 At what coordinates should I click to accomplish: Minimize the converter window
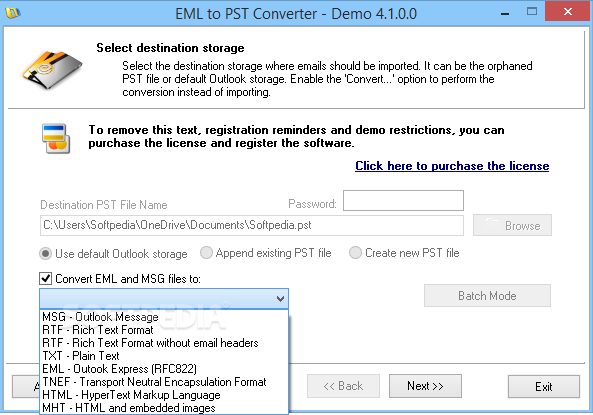[505, 13]
